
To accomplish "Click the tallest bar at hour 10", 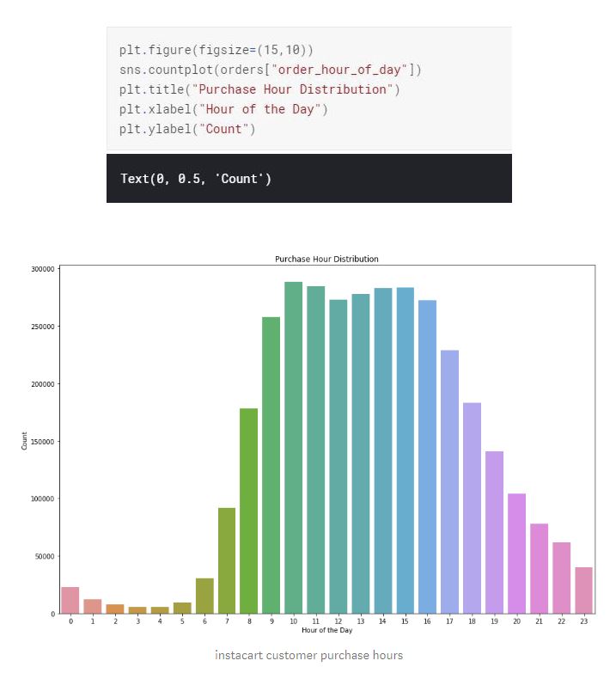I will (294, 447).
